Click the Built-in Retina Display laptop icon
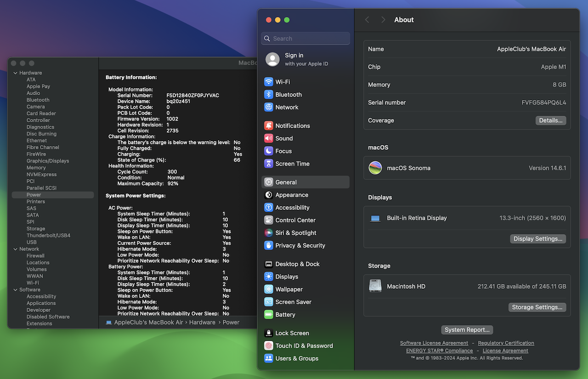This screenshot has height=379, width=588. (x=375, y=218)
